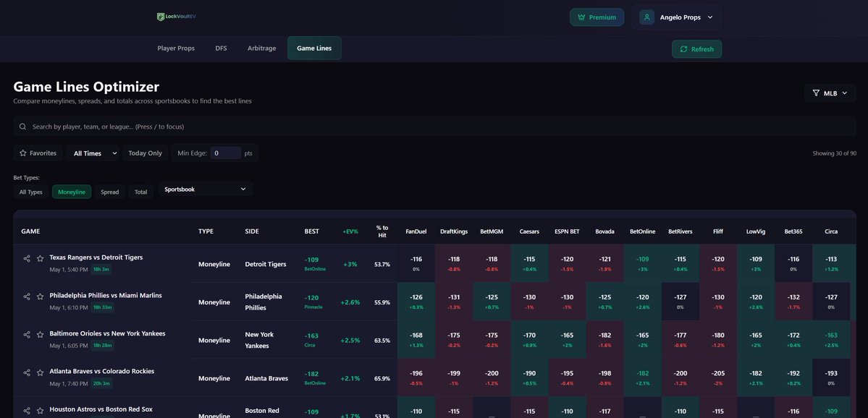The image size is (868, 418).
Task: Click Caesars -115 Tigers odds cell
Action: (x=530, y=263)
